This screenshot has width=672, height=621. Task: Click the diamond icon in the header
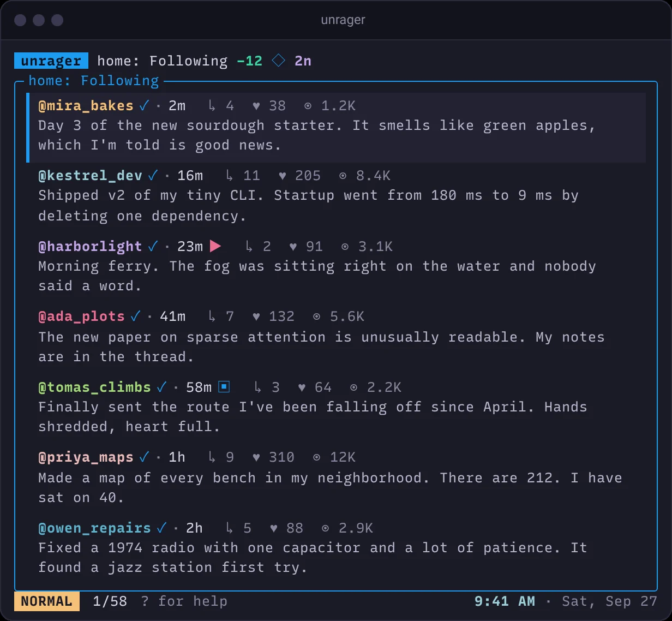point(278,61)
